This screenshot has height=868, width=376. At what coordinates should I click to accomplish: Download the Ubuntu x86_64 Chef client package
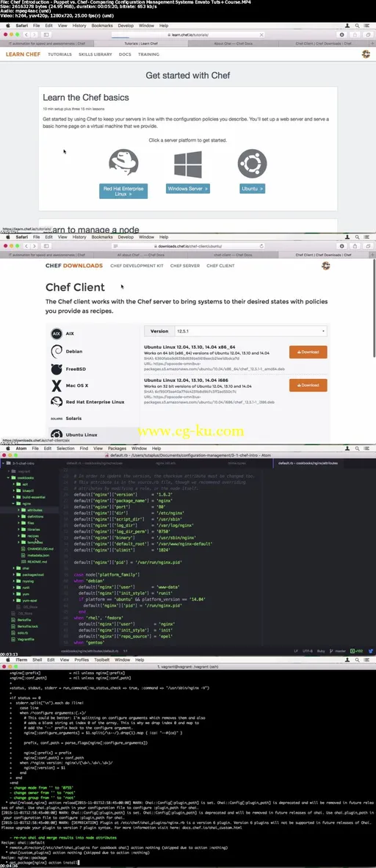click(308, 352)
